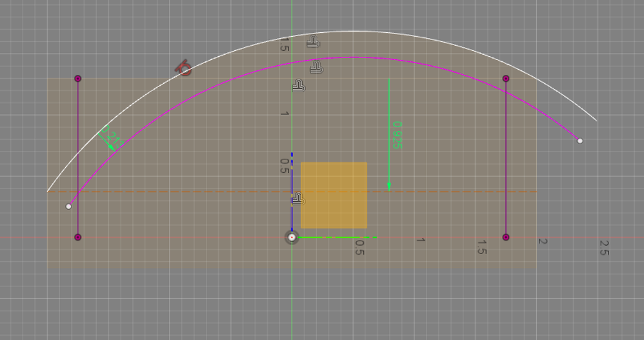Select bottom endpoint of the right purple line
This screenshot has height=340, width=644.
click(x=506, y=237)
